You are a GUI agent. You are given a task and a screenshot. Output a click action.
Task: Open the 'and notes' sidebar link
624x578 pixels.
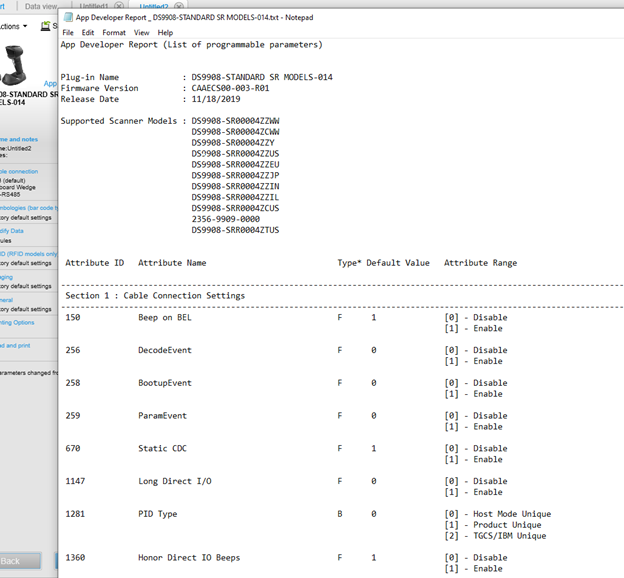(19, 139)
